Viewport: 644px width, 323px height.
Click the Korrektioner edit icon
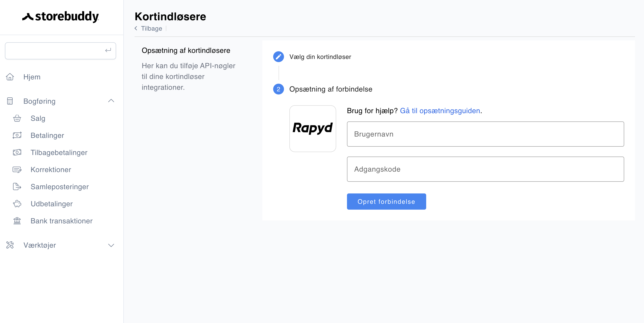[x=17, y=170]
